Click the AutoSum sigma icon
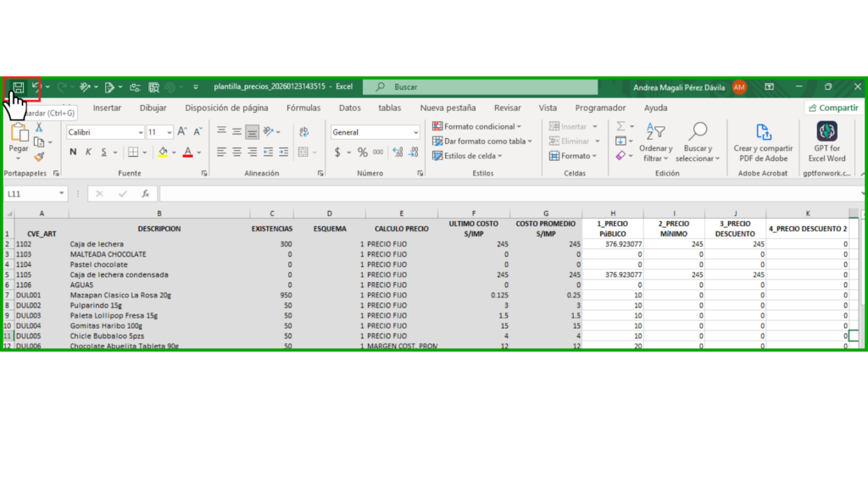The height and width of the screenshot is (488, 868). coord(620,127)
